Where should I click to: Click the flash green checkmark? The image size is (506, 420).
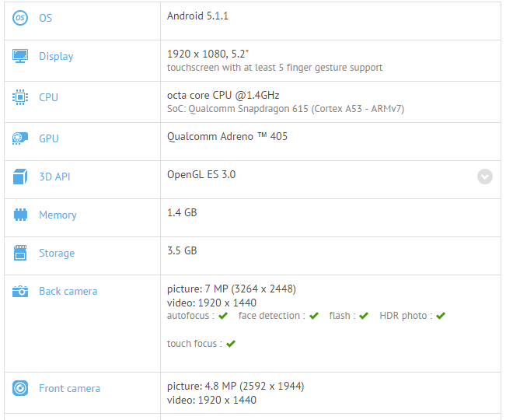point(364,316)
